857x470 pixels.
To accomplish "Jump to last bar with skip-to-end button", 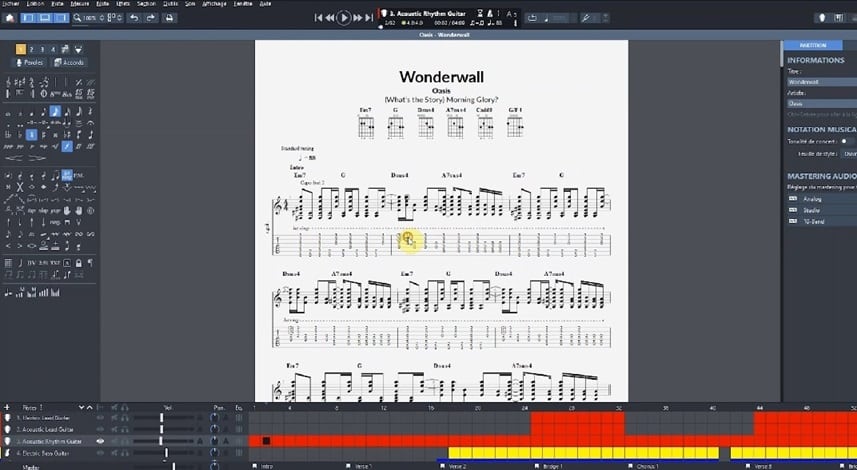I will (x=369, y=18).
